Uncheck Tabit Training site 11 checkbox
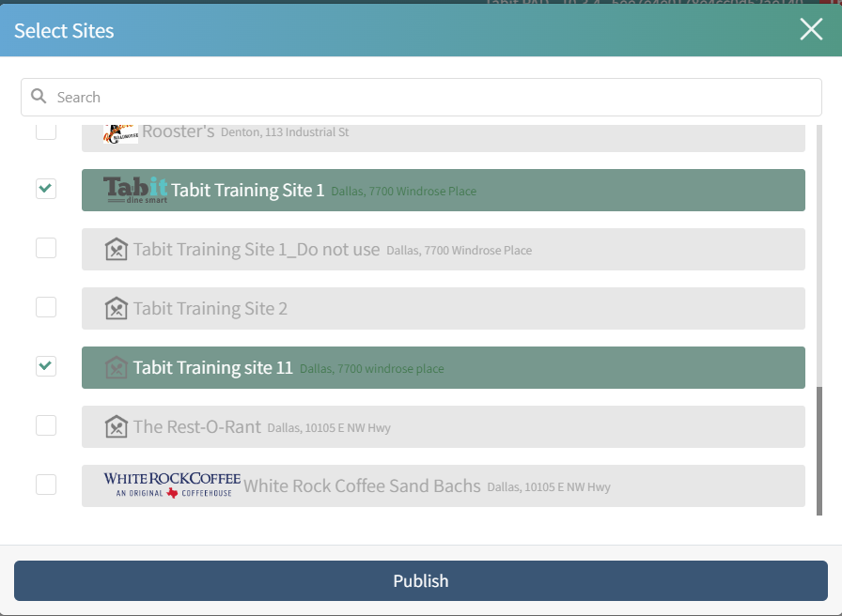 click(x=46, y=366)
